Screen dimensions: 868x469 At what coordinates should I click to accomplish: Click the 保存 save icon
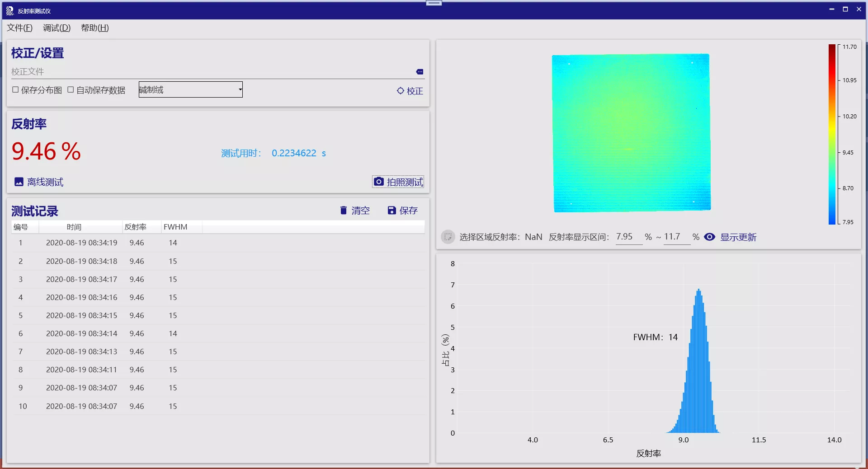(392, 210)
